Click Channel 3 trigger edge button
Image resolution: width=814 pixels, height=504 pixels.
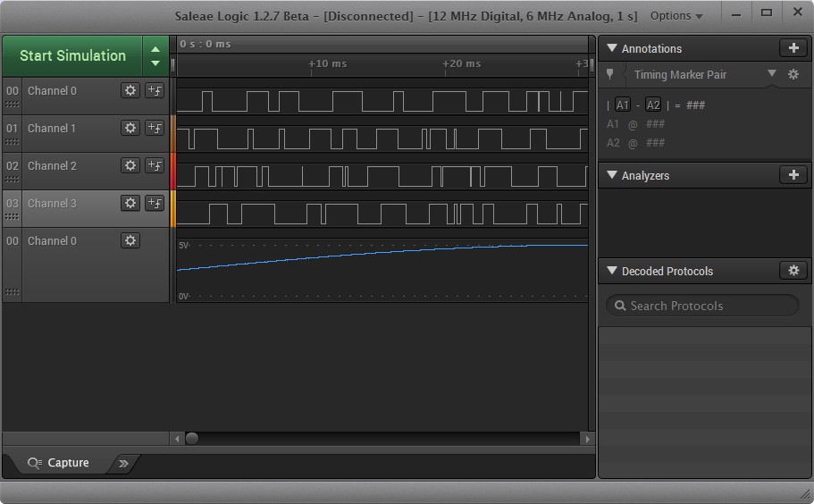point(155,203)
